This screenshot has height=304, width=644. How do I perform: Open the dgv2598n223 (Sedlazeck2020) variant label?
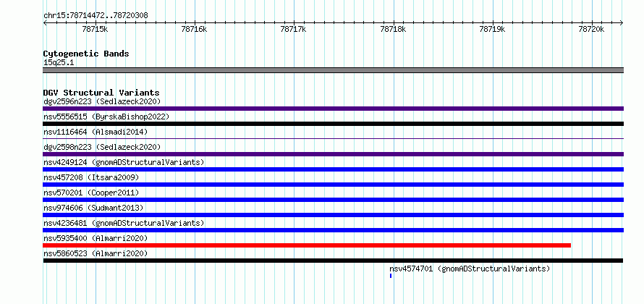(x=102, y=147)
